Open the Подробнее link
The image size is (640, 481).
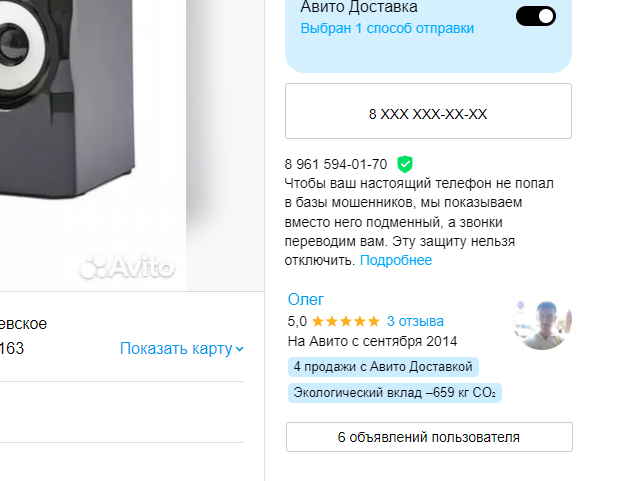tap(396, 260)
